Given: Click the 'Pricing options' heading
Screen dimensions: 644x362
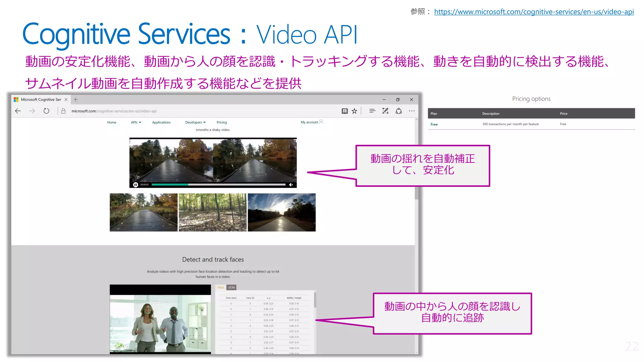Looking at the screenshot, I should (531, 99).
